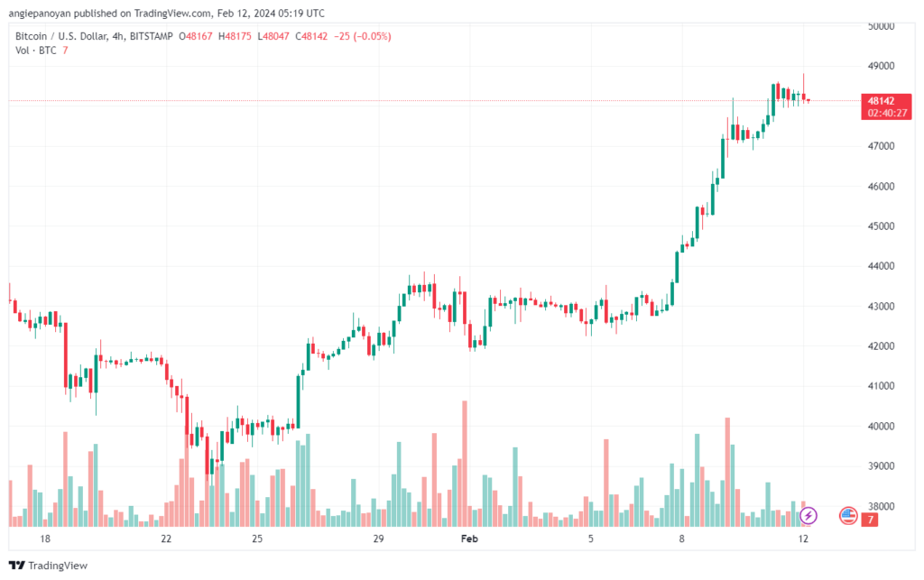This screenshot has width=924, height=580.
Task: Click the Feb date label on time axis
Action: click(x=468, y=539)
